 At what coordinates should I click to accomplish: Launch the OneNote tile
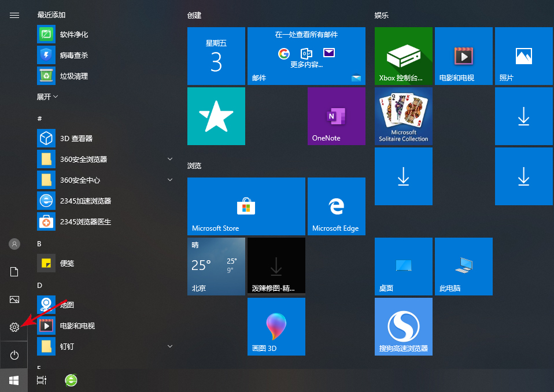click(x=337, y=116)
